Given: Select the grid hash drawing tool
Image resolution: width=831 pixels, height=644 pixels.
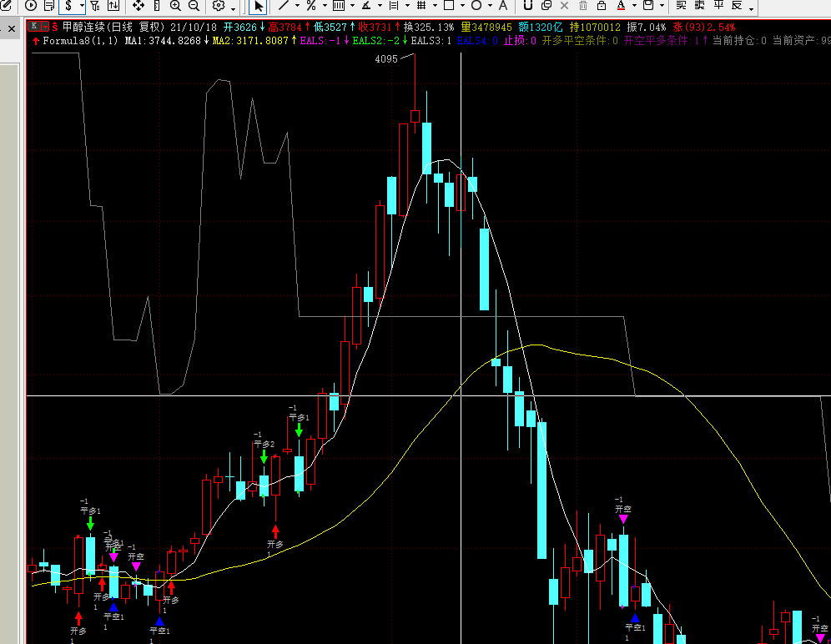Looking at the screenshot, I should click(421, 5).
